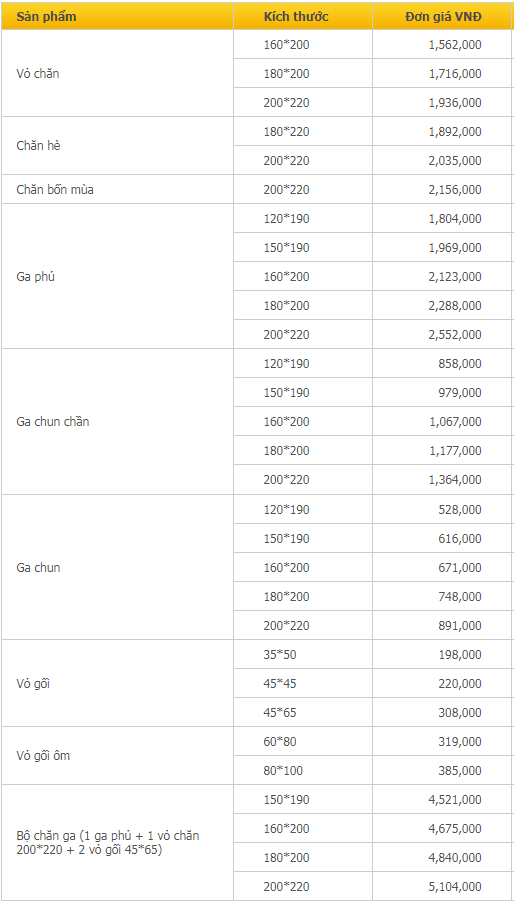Click the 'Đơn giá VNĐ' column header
Viewport: 514px width, 904px height.
(x=442, y=16)
